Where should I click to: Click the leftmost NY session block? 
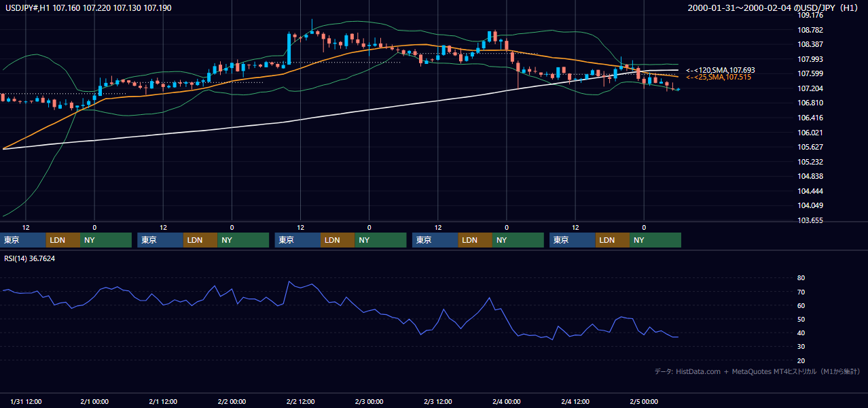[106, 240]
